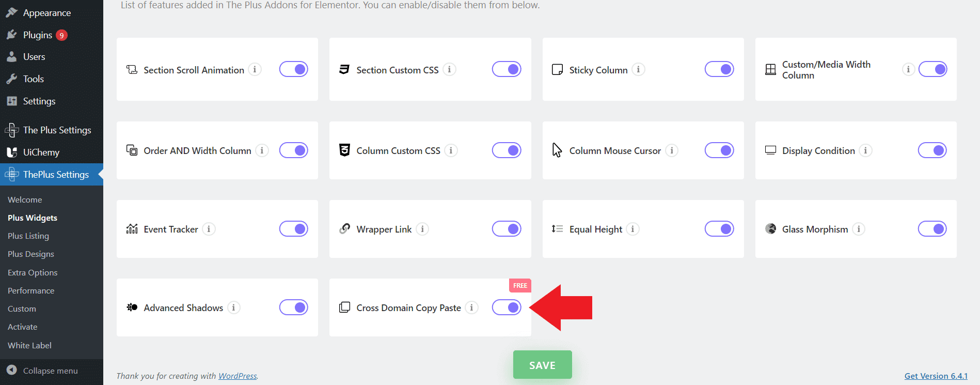Image resolution: width=980 pixels, height=385 pixels.
Task: Click info icon next to Cross Domain Copy Paste
Action: tap(471, 307)
